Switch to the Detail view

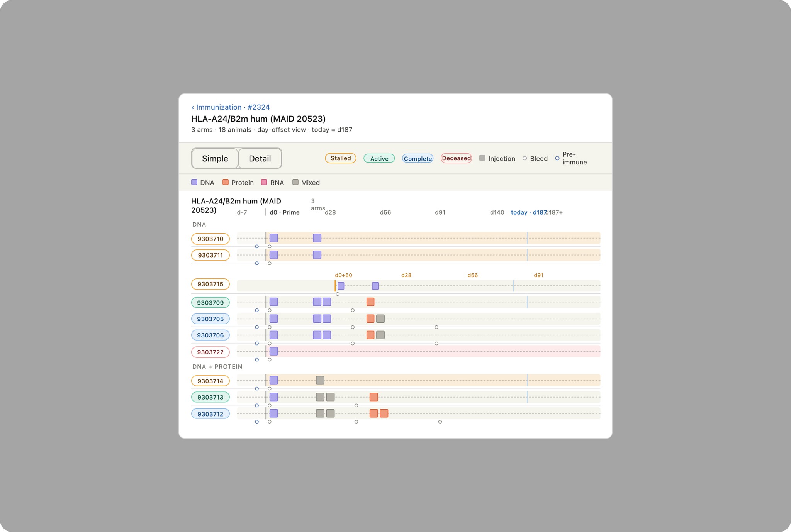coord(260,158)
